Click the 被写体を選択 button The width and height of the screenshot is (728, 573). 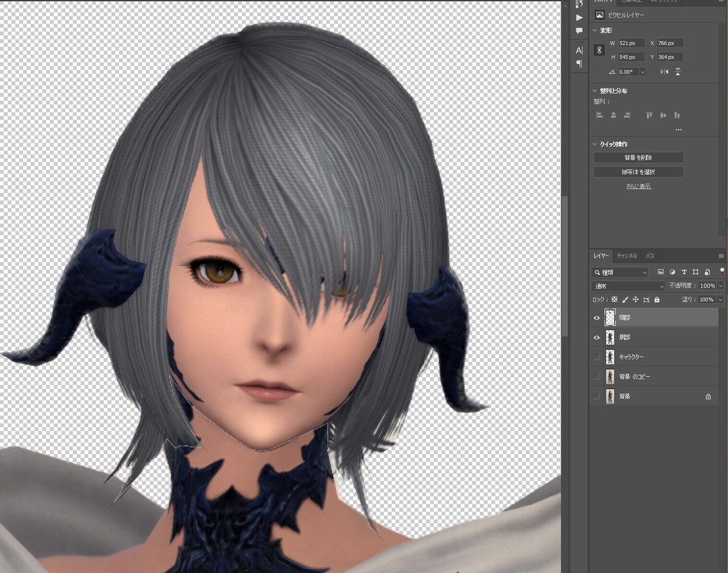coord(638,172)
